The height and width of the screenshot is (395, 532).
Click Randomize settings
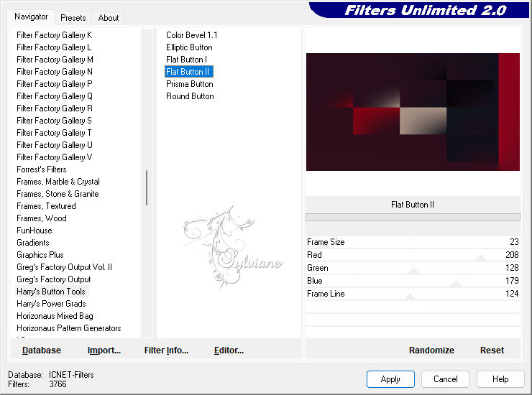pyautogui.click(x=431, y=350)
